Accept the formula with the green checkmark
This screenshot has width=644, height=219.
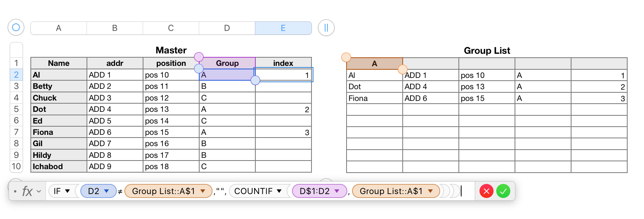pyautogui.click(x=503, y=191)
